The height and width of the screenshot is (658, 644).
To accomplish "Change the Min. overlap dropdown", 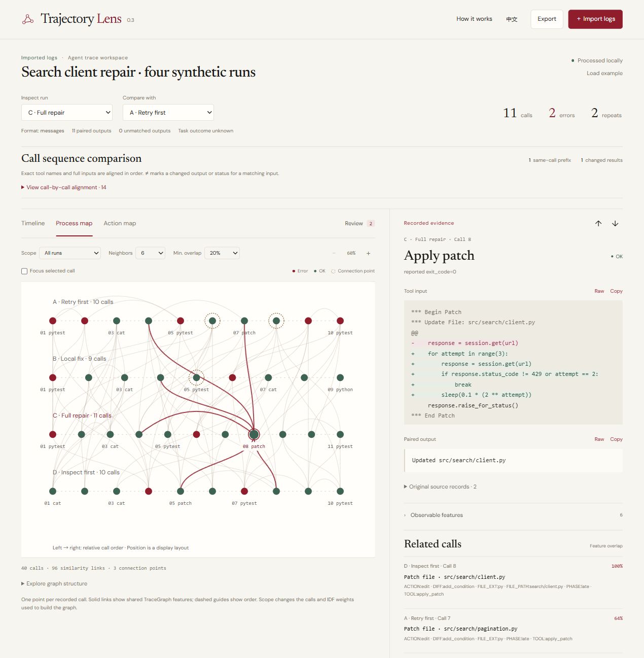I will [222, 253].
